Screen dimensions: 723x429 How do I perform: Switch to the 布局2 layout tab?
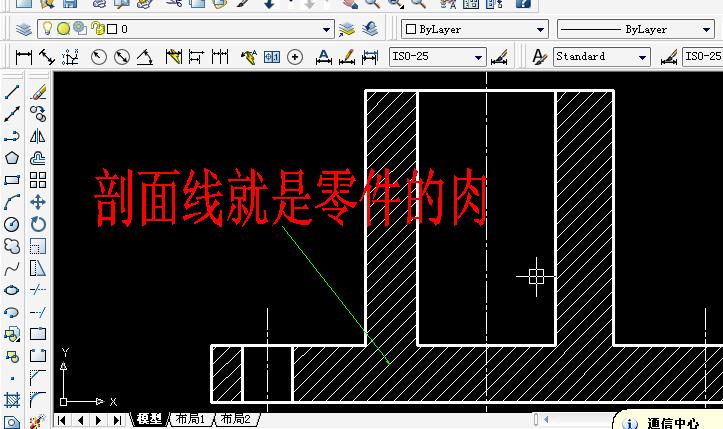(x=236, y=419)
